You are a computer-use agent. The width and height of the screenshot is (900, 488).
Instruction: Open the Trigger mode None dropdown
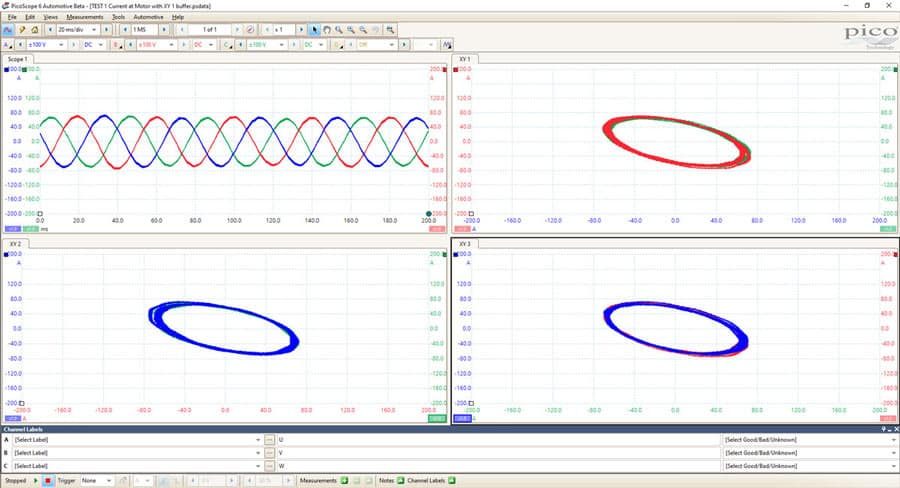(96, 481)
